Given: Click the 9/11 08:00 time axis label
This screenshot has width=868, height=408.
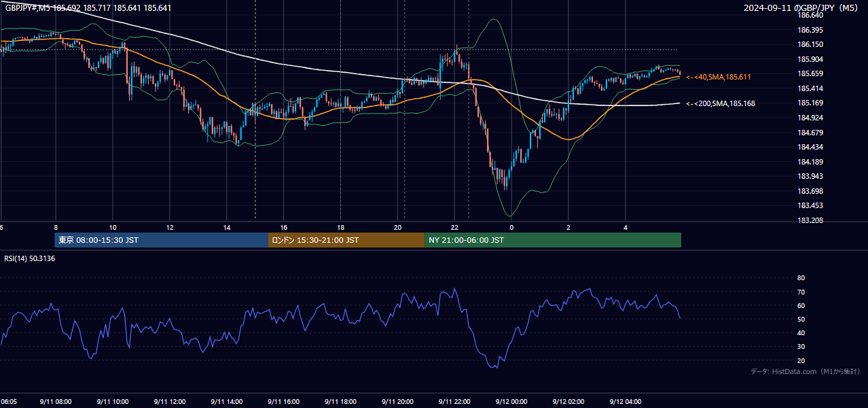Looking at the screenshot, I should click(56, 402).
